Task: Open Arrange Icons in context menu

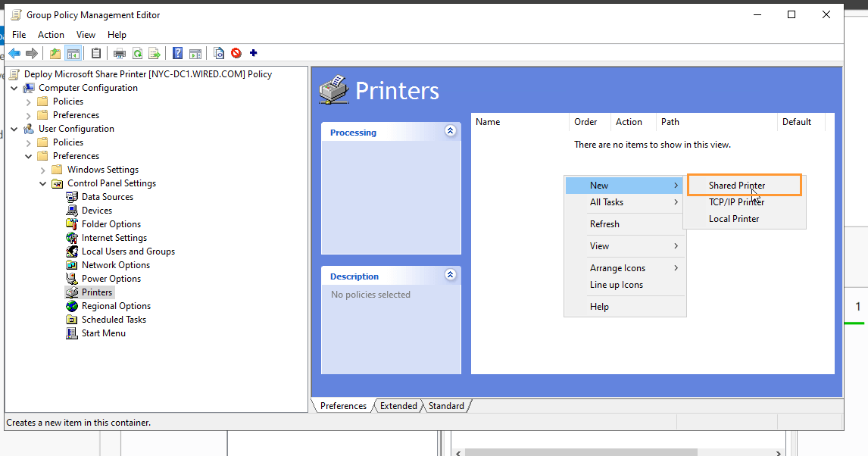Action: pyautogui.click(x=624, y=268)
